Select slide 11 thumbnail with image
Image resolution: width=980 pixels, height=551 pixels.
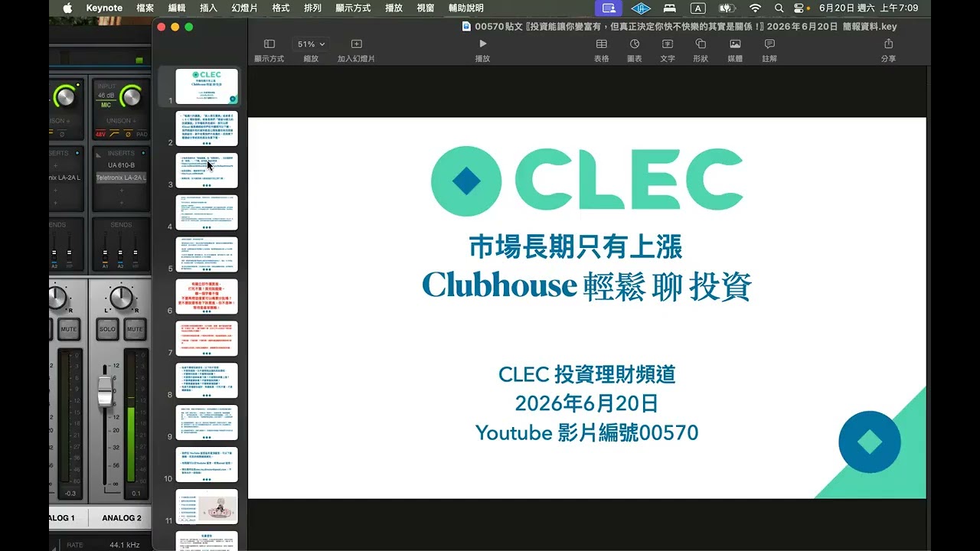(x=207, y=507)
